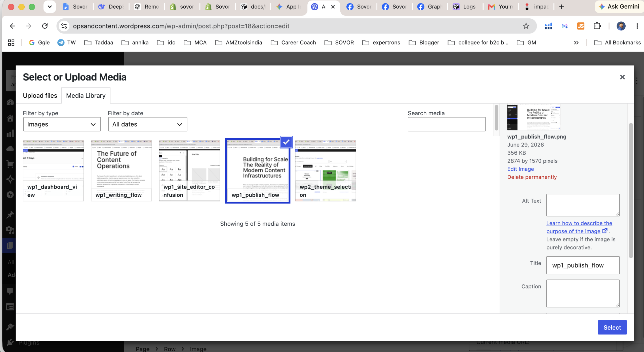Open the Chrome three-dot menu
The height and width of the screenshot is (352, 644).
pos(637,26)
